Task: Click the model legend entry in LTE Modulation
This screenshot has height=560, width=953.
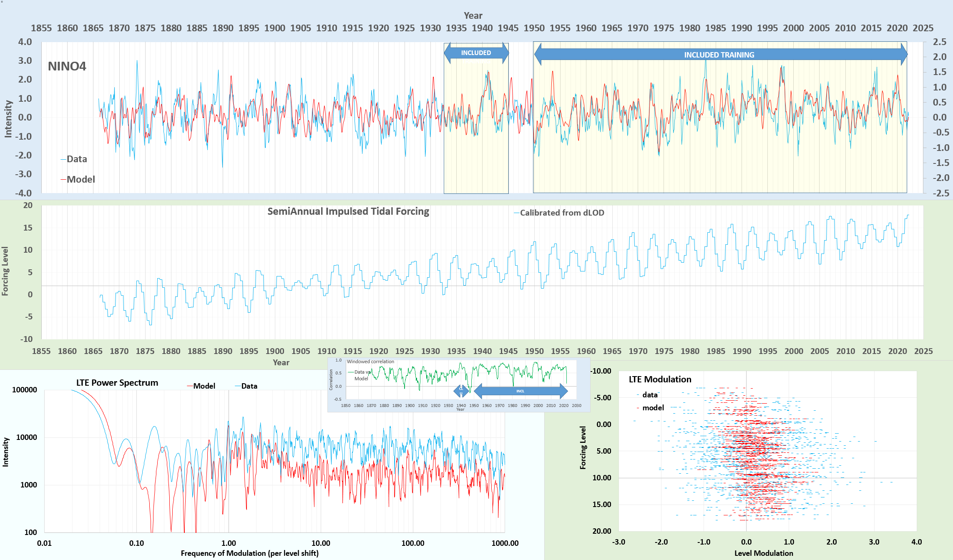Action: point(653,408)
